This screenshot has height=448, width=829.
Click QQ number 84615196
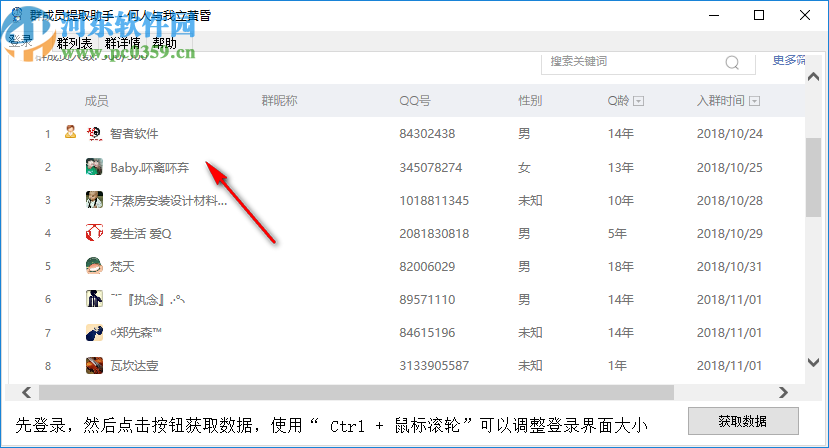coord(427,333)
